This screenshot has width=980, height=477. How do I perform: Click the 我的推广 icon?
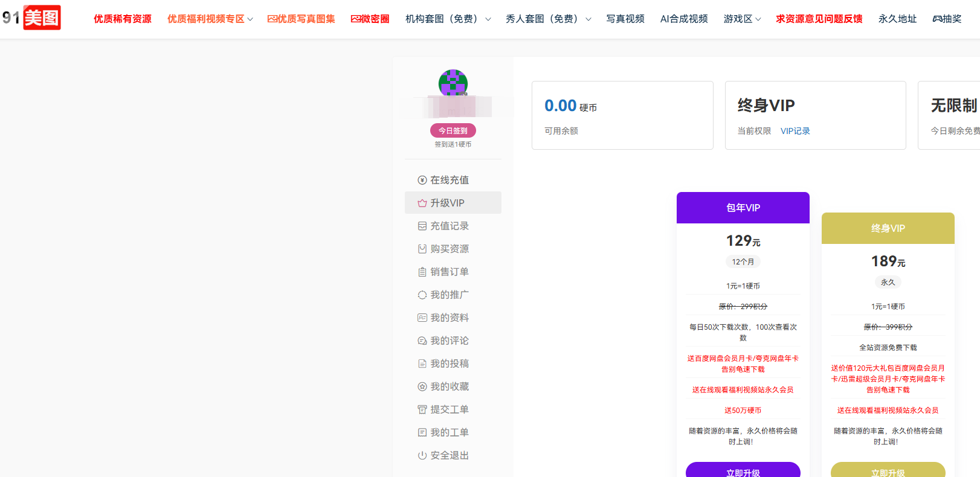pos(422,295)
